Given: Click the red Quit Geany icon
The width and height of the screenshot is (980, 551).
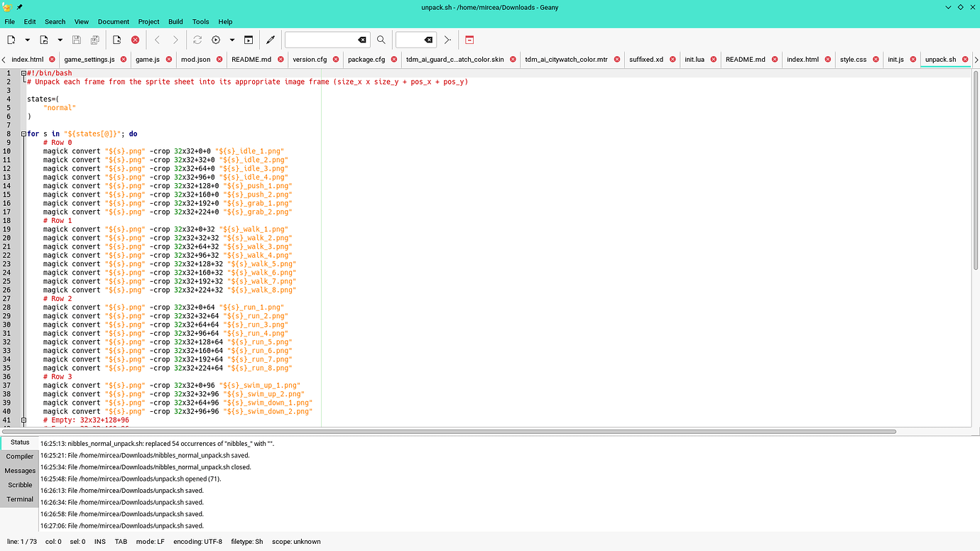Looking at the screenshot, I should [x=469, y=40].
